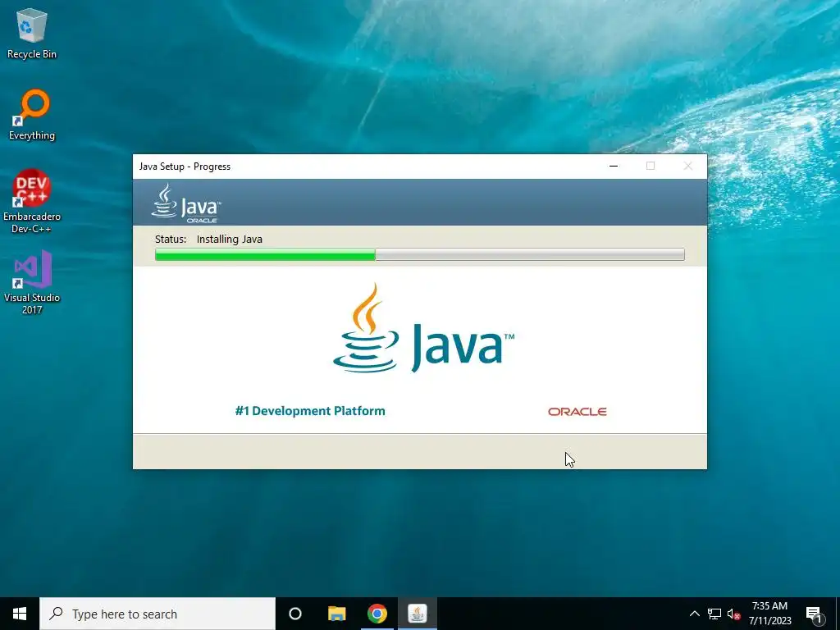
Task: Select the Embarcadero Dev-C++ desktop shortcut
Action: (x=32, y=201)
